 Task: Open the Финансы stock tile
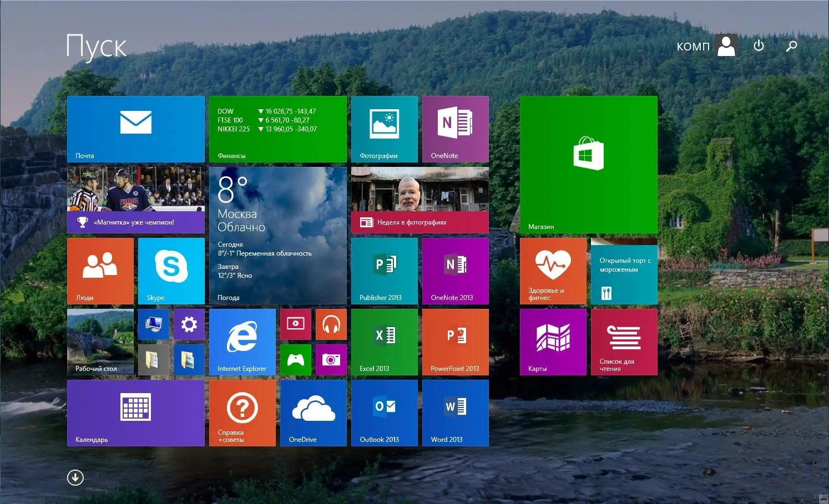coord(278,129)
